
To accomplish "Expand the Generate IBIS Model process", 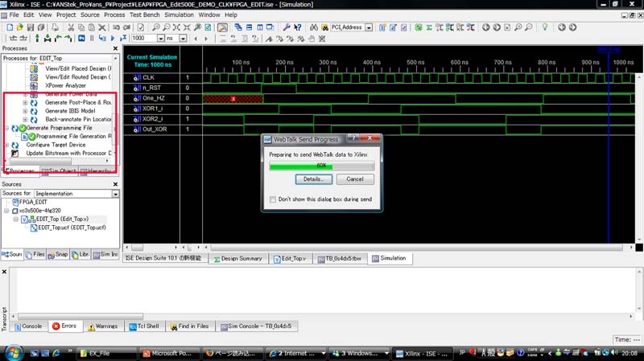I will [x=25, y=111].
